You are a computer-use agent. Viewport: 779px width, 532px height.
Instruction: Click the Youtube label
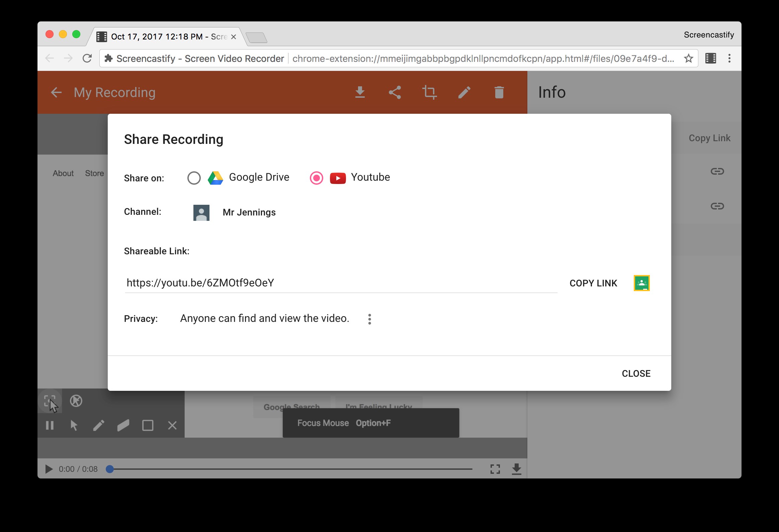point(370,177)
